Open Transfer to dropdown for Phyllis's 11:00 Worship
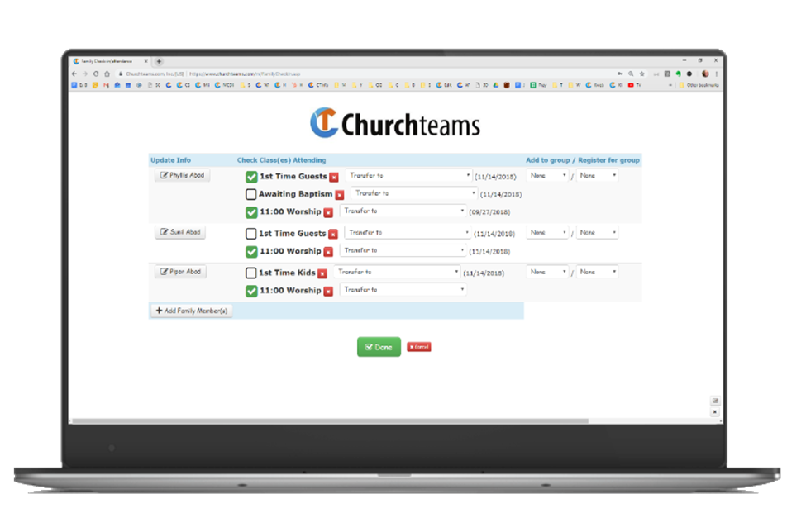 pyautogui.click(x=403, y=211)
